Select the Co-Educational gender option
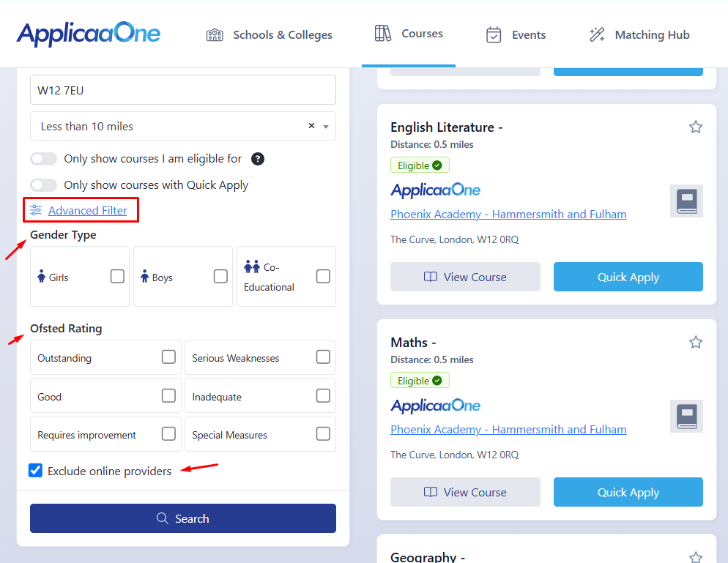The height and width of the screenshot is (563, 728). pyautogui.click(x=323, y=276)
